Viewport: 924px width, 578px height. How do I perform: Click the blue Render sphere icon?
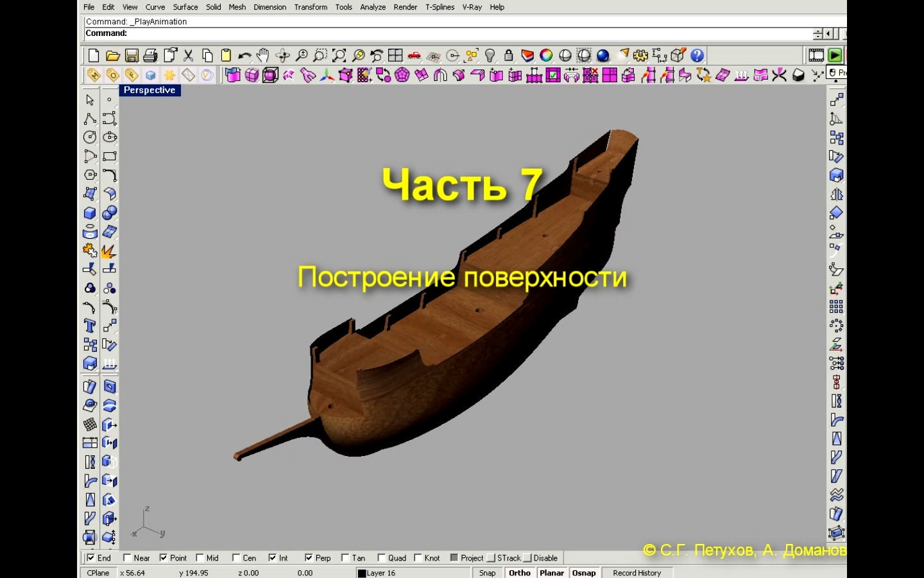pos(603,56)
